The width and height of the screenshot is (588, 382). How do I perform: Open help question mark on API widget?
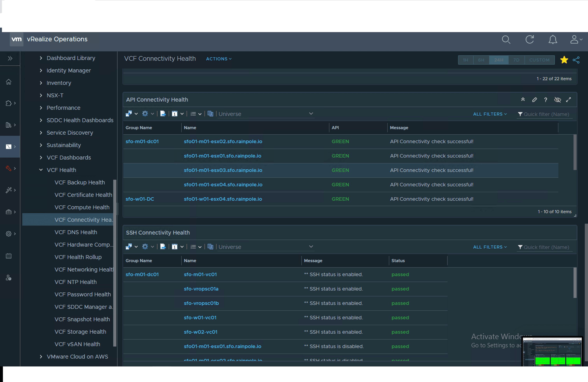(545, 100)
